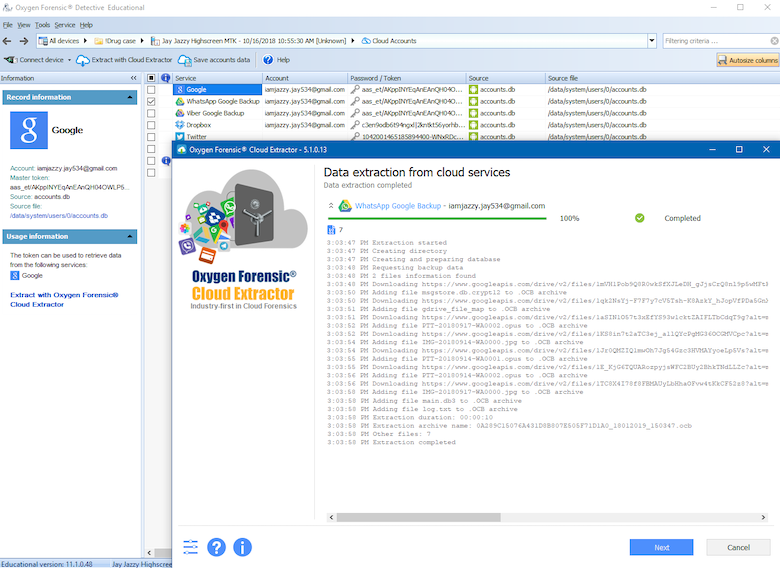This screenshot has height=568, width=780.
Task: Click the Next button
Action: [661, 547]
